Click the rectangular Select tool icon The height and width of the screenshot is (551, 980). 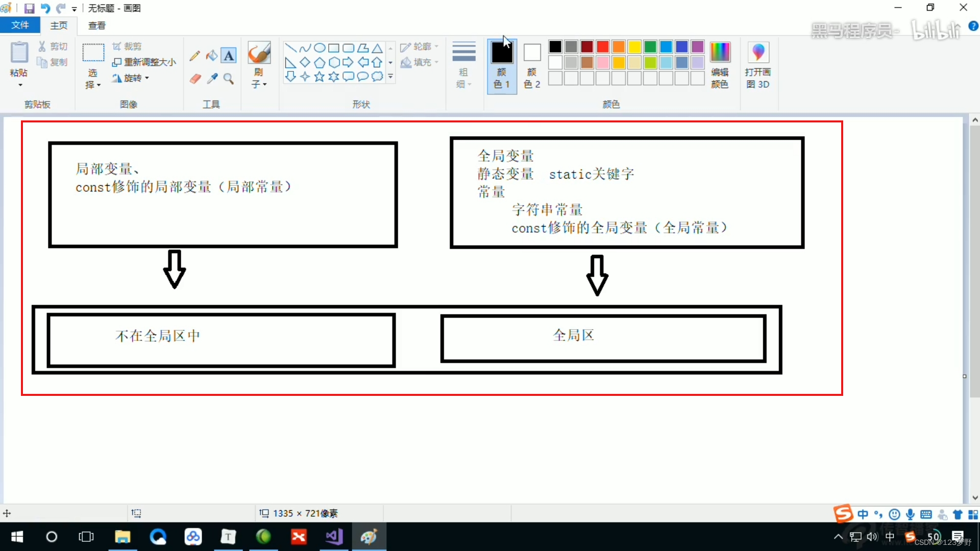[93, 53]
